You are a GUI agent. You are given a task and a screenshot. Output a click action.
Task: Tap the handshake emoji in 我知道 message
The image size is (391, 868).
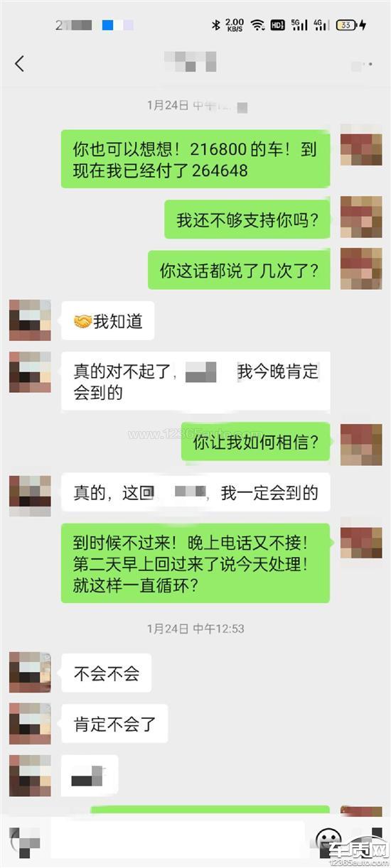[x=83, y=322]
